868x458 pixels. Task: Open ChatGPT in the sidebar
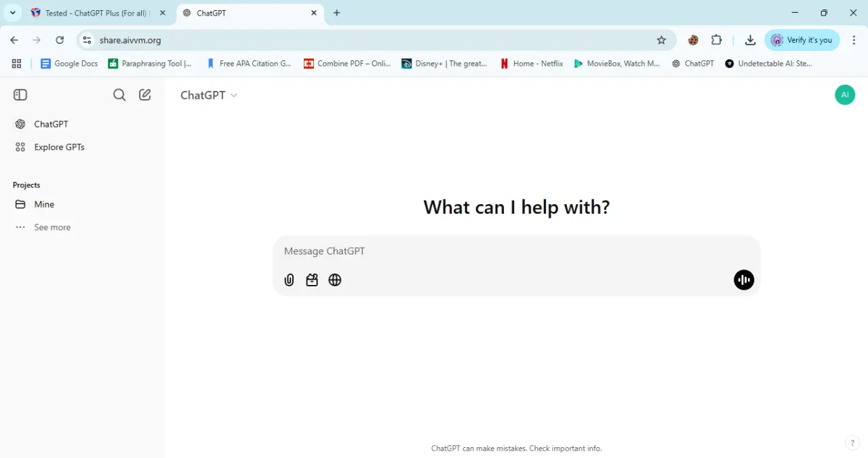point(82,124)
